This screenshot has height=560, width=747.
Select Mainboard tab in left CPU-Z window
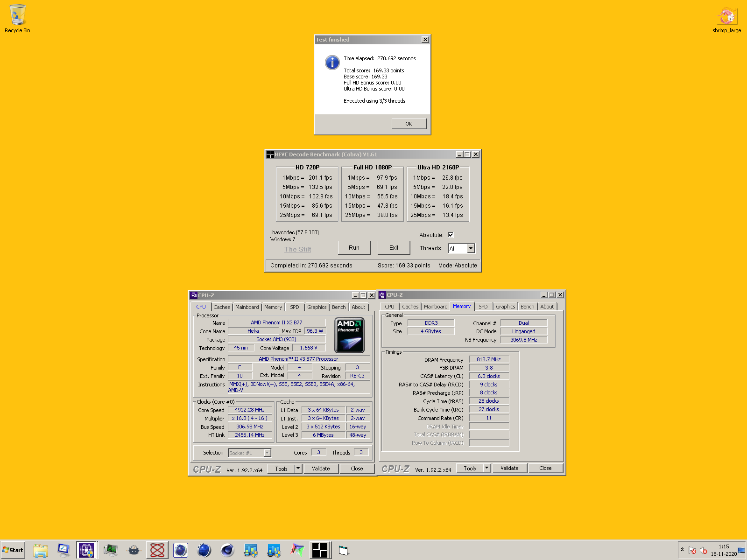247,307
